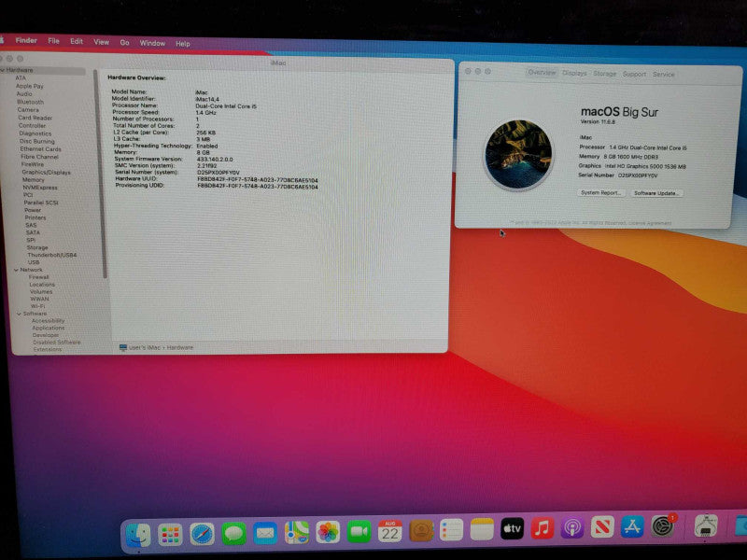Open the Finder menu
The height and width of the screenshot is (560, 747).
26,40
